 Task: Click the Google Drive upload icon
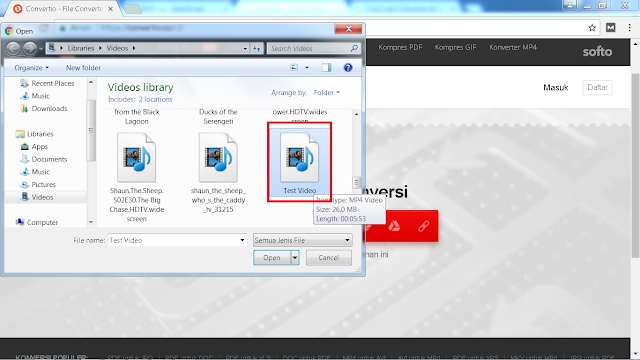pos(394,226)
